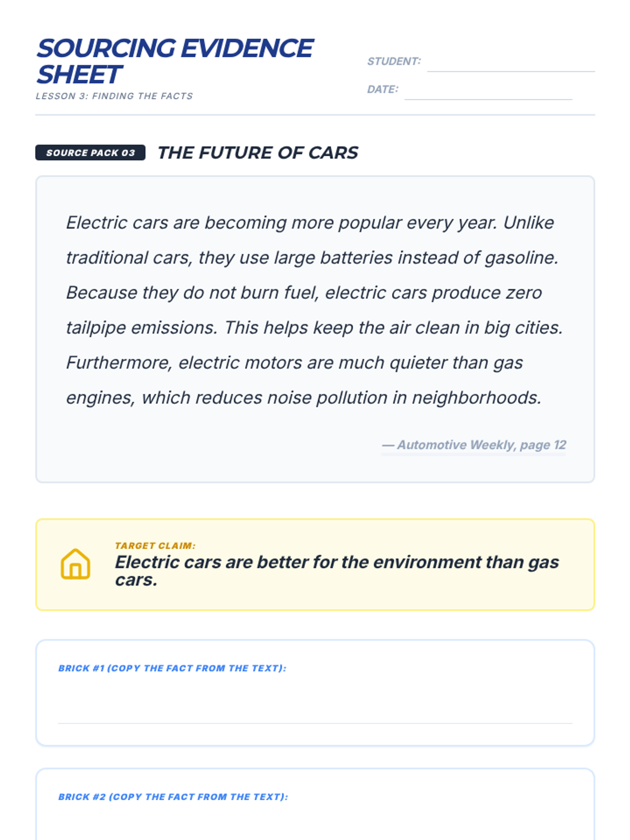
Task: Click the Student label
Action: [394, 61]
